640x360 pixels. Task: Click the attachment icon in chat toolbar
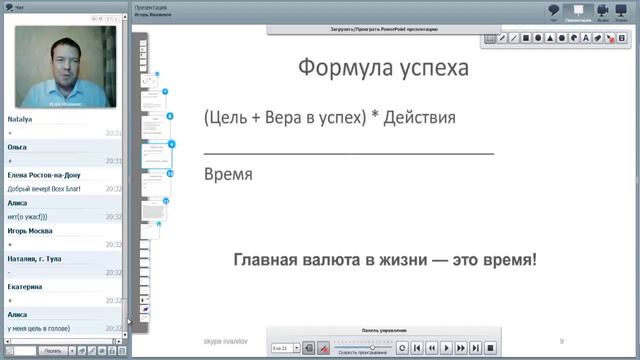(x=82, y=351)
